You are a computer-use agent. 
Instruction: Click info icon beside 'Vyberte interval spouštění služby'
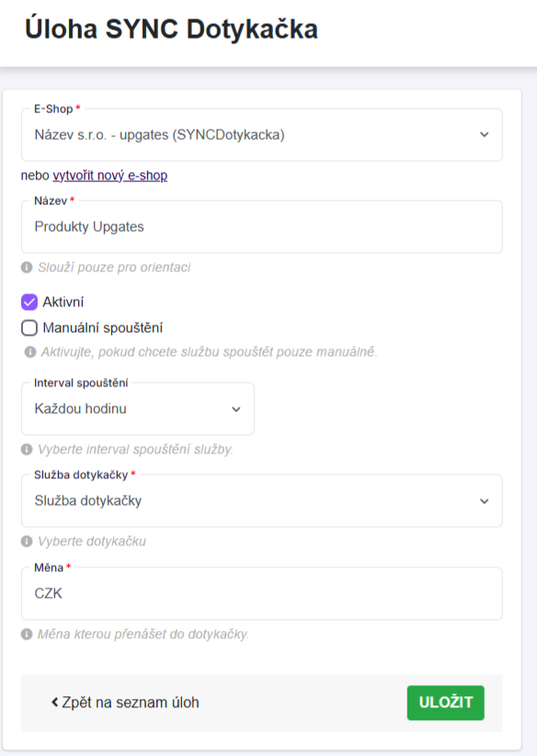pyautogui.click(x=27, y=450)
